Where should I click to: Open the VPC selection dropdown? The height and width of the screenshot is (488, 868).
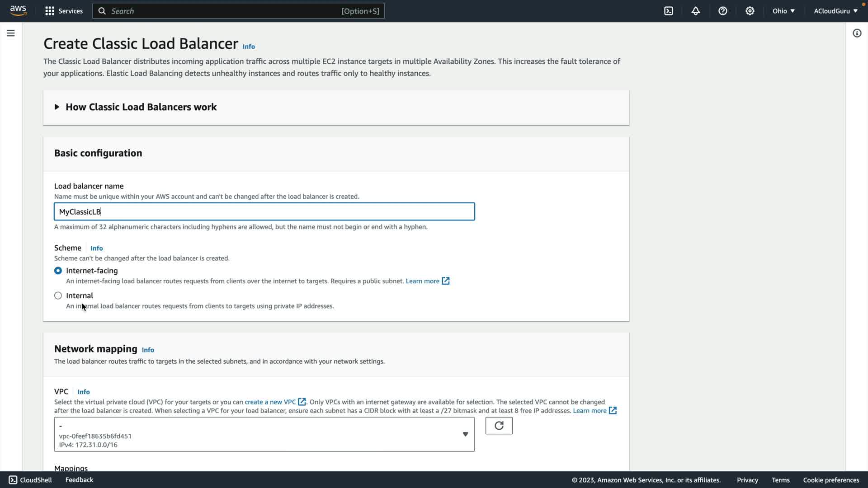click(x=264, y=434)
